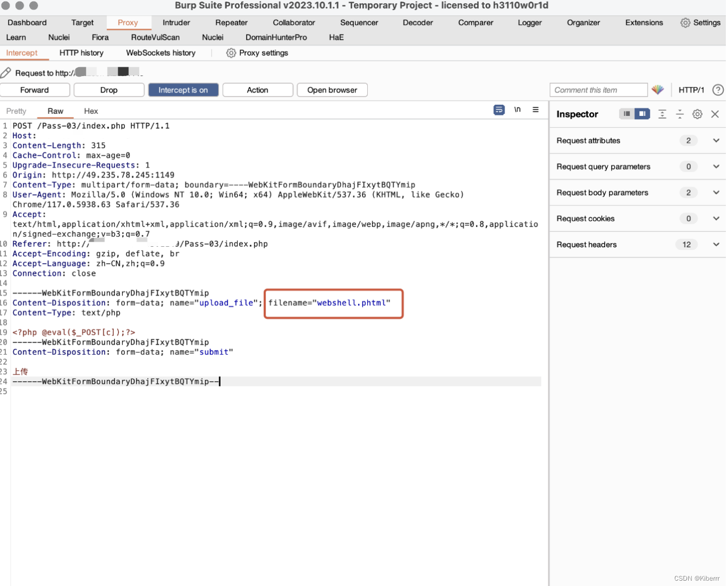The height and width of the screenshot is (586, 728).
Task: Click the Inspector collapse all sections icon
Action: (680, 114)
